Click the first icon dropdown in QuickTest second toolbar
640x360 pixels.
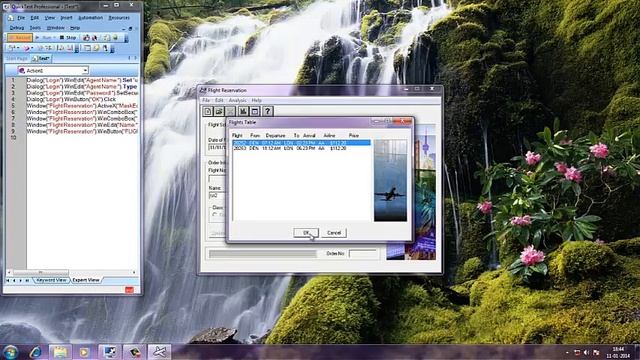(13, 48)
